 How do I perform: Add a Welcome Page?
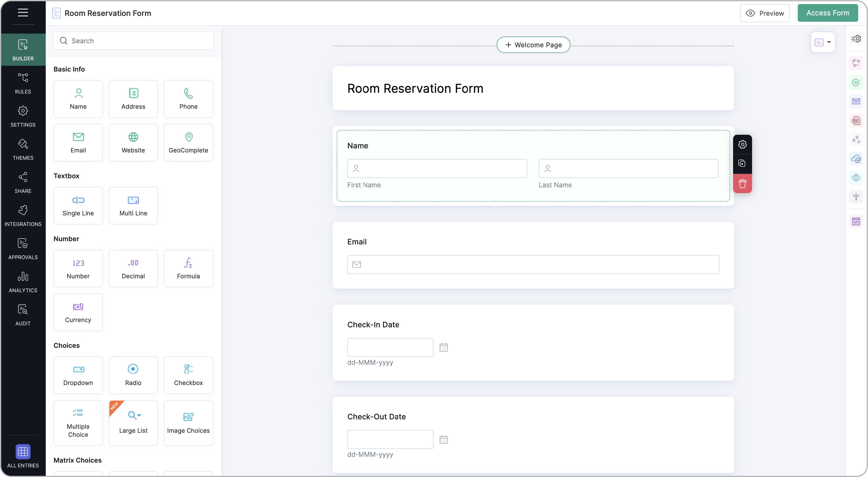click(x=533, y=45)
